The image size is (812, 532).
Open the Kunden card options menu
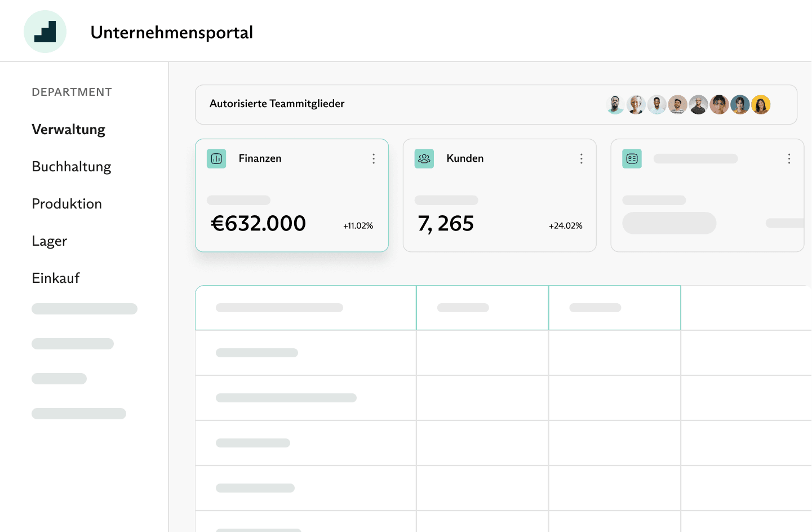(581, 159)
